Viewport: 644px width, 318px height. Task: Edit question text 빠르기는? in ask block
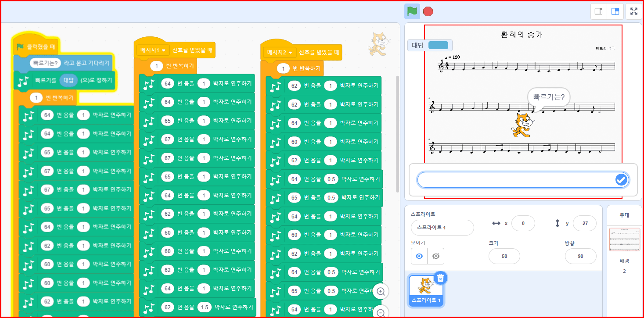coord(46,63)
